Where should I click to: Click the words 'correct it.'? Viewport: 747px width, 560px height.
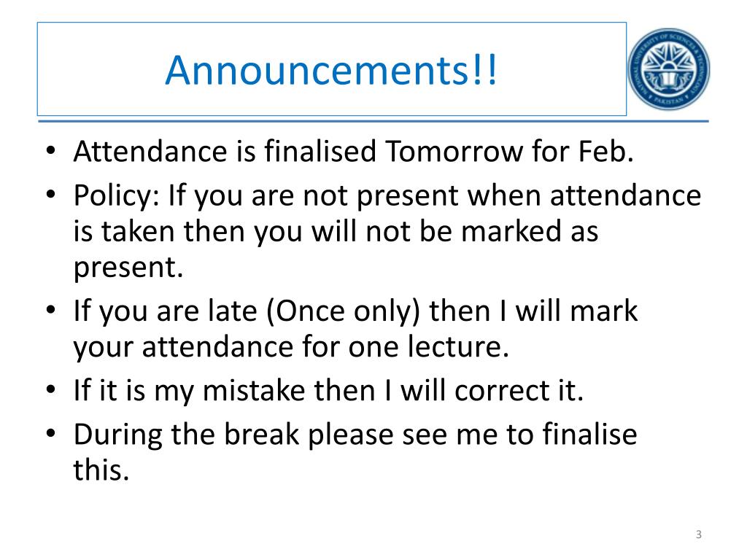[519, 391]
